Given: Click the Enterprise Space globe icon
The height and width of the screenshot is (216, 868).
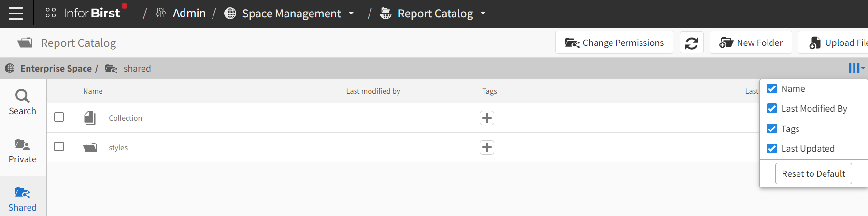Looking at the screenshot, I should pos(10,68).
